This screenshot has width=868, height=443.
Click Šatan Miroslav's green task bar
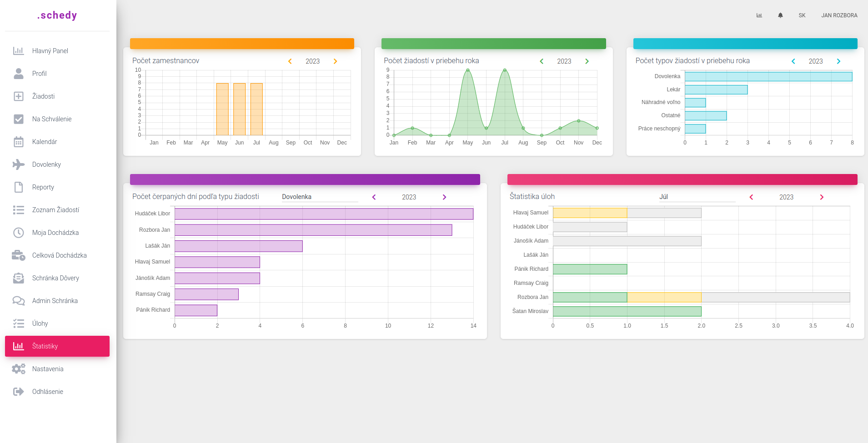[627, 311]
